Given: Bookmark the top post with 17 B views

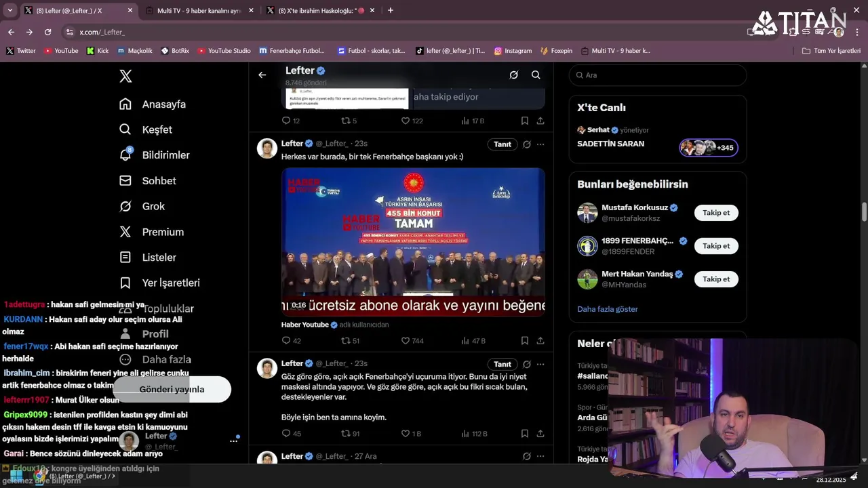Looking at the screenshot, I should 525,121.
